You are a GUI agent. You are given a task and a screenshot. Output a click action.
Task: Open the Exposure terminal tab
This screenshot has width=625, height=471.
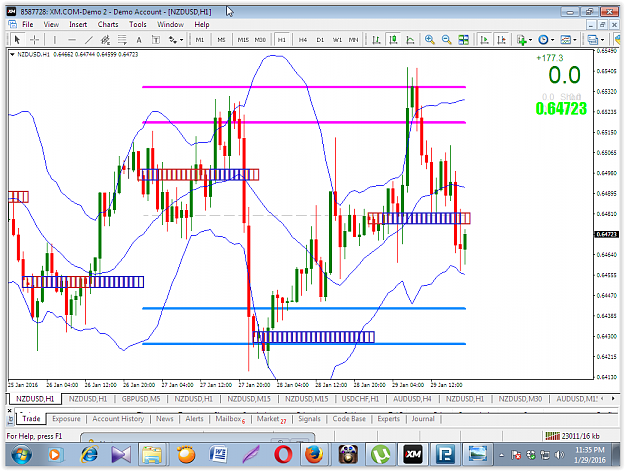pos(66,419)
